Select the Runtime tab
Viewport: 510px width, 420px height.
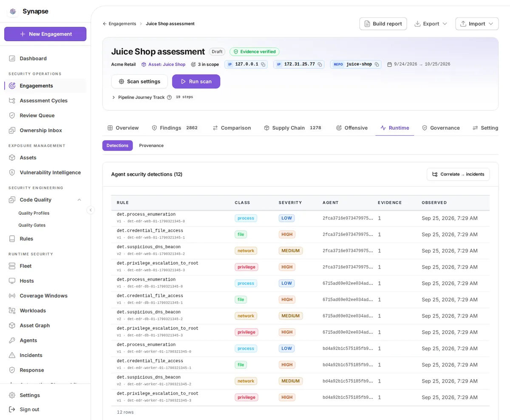[394, 128]
